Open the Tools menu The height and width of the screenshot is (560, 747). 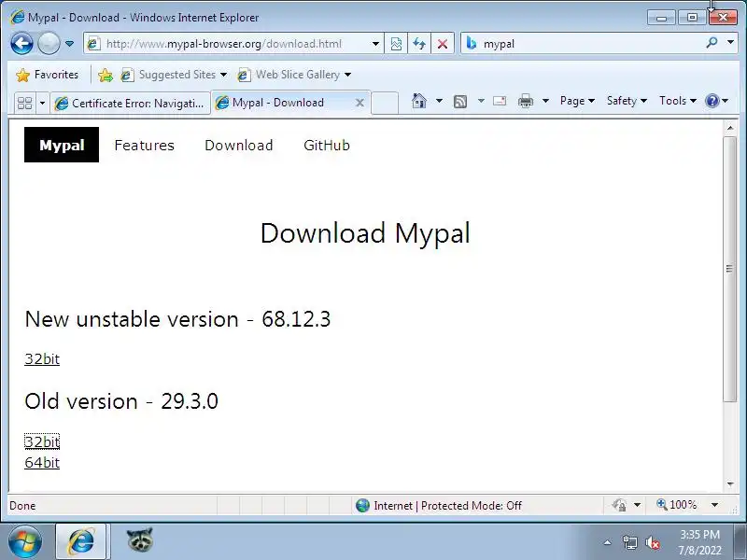tap(678, 101)
